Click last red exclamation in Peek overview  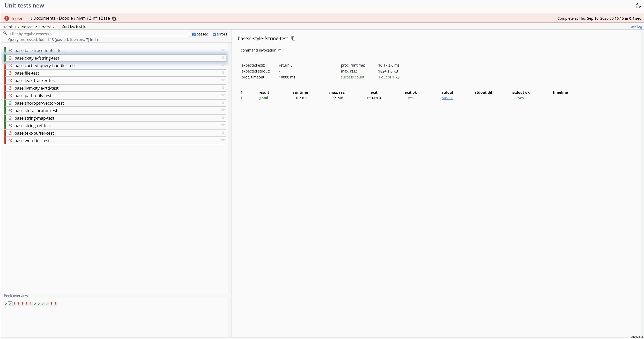coord(56,304)
